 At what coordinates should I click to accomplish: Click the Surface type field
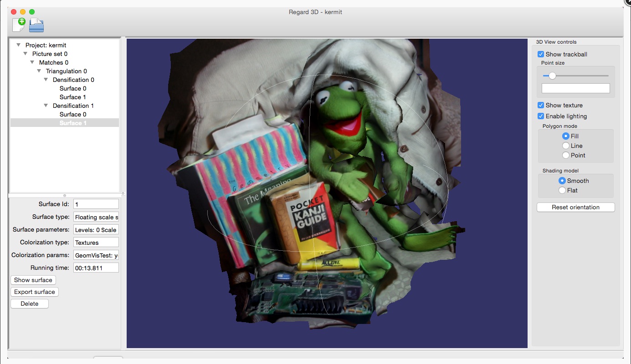pos(96,217)
